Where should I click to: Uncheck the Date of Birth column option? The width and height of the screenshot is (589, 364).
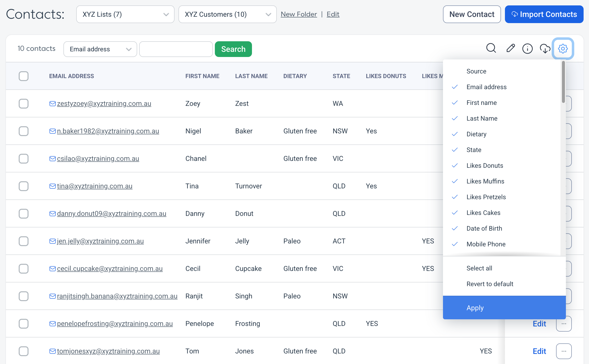click(x=501, y=228)
